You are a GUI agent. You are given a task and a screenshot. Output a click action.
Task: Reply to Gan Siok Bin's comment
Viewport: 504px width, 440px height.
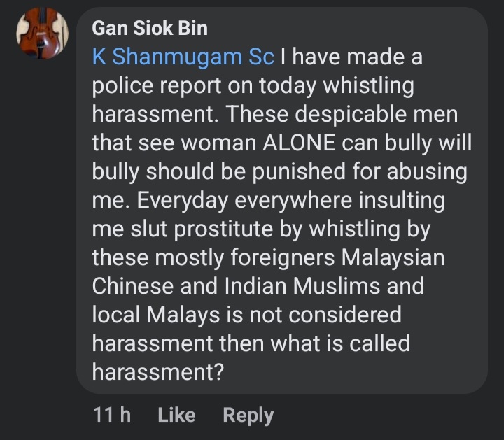(x=248, y=415)
